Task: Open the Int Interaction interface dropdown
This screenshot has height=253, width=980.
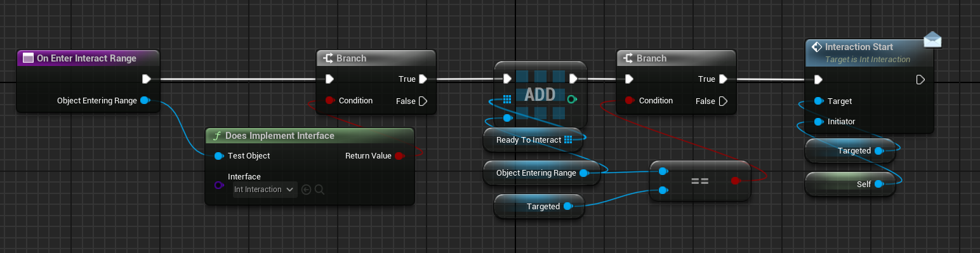Action: tap(265, 190)
